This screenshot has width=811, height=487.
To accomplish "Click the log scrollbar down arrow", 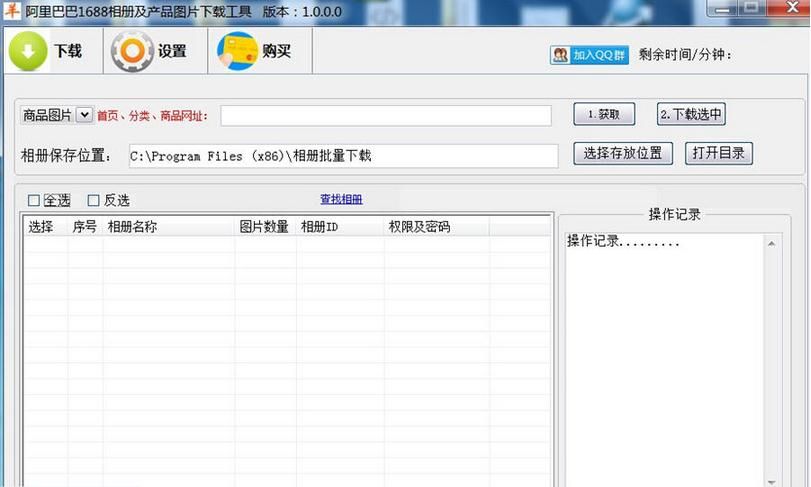I will click(771, 482).
